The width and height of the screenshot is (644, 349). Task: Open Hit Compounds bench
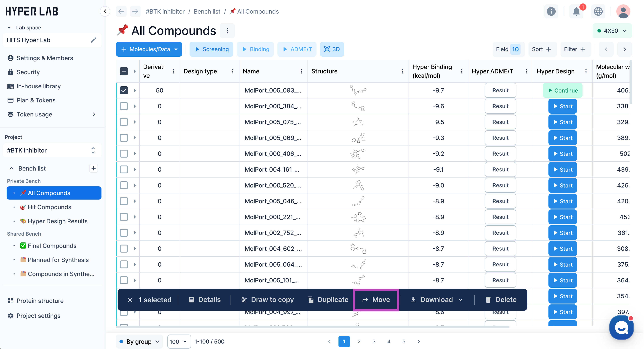50,207
